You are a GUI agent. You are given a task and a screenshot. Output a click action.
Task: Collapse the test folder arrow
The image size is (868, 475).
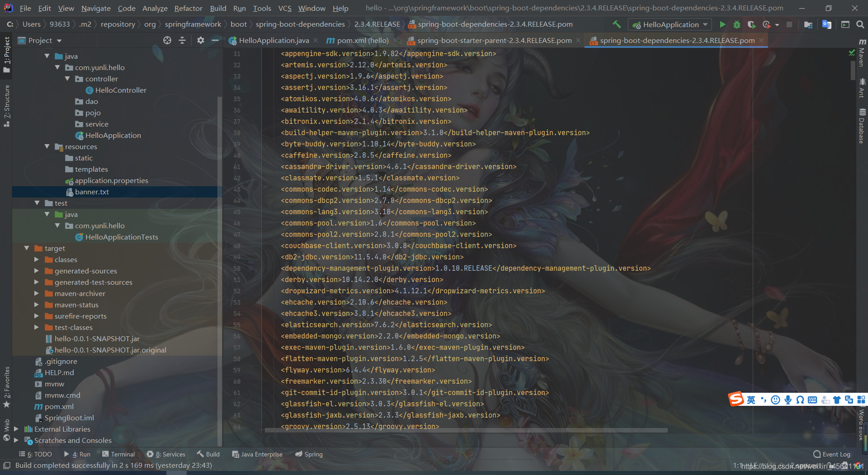click(x=37, y=203)
